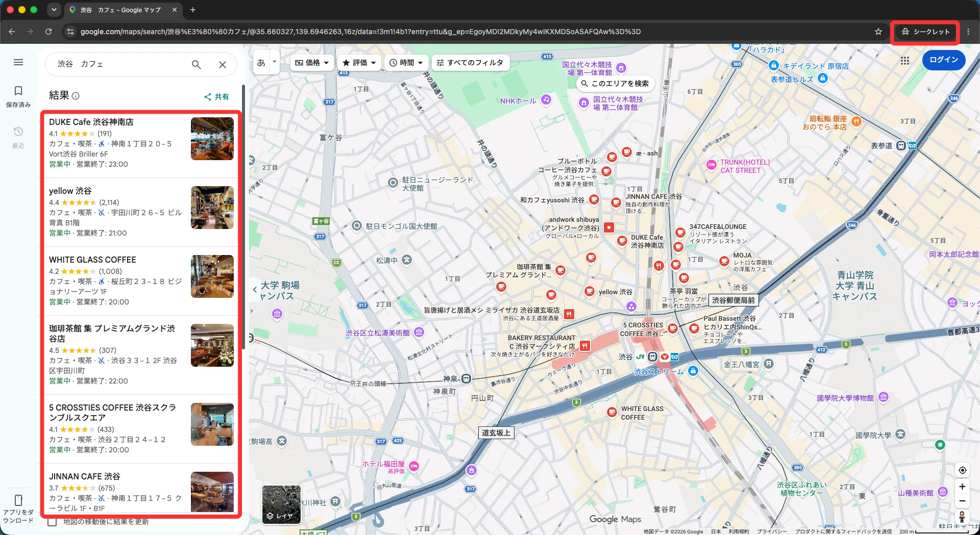This screenshot has height=535, width=980.
Task: Open the Chrome three-dot menu
Action: 968,32
